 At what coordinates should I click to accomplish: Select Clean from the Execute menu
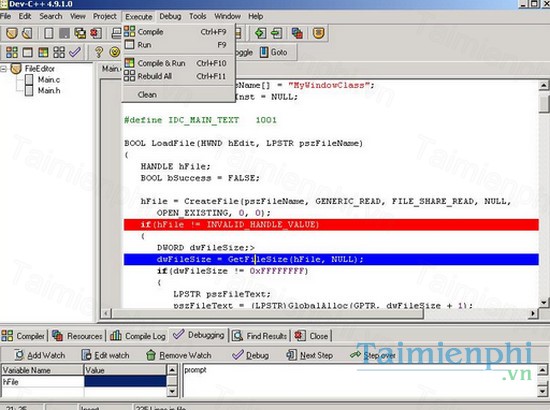(x=178, y=95)
